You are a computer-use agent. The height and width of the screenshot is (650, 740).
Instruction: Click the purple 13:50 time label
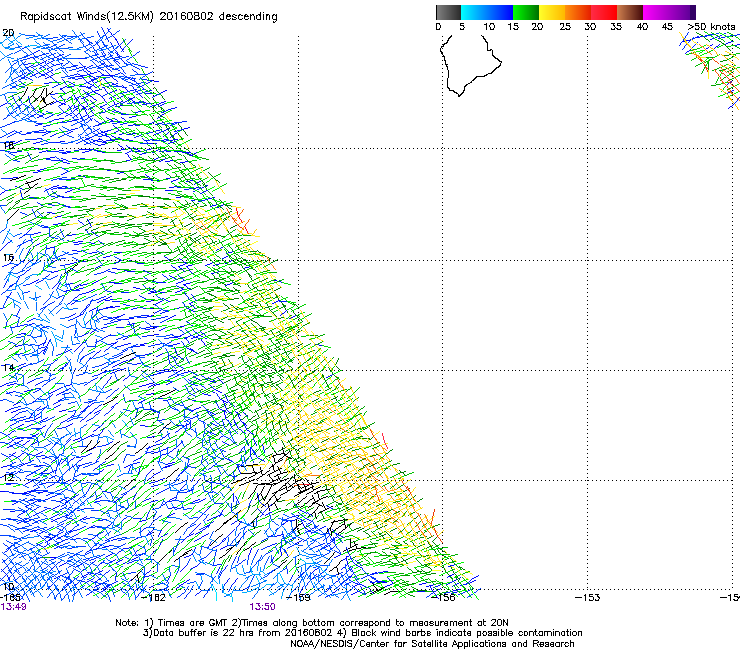[x=262, y=607]
